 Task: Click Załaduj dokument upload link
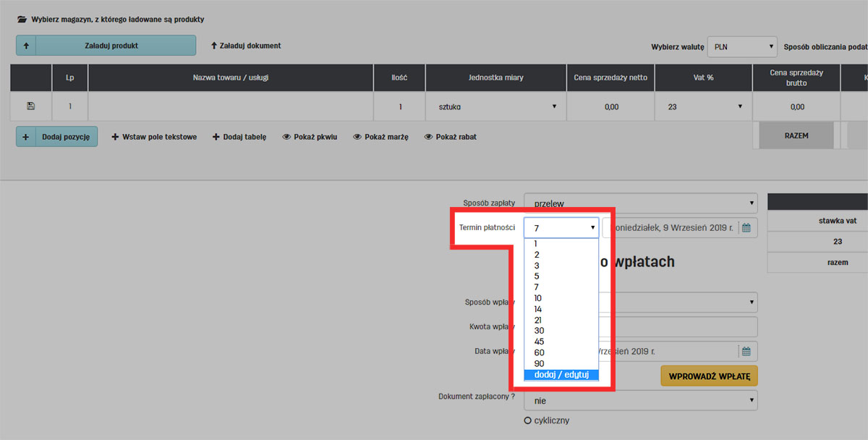click(x=246, y=46)
